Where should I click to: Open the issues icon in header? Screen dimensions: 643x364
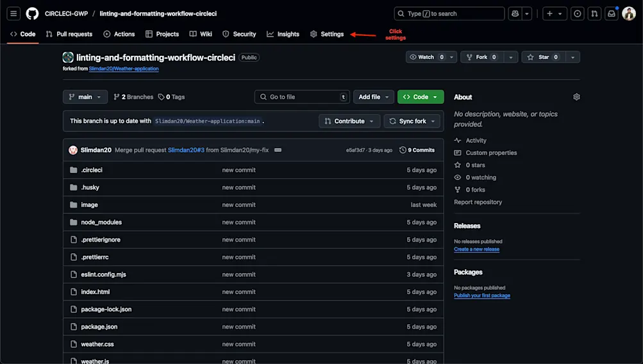(x=578, y=13)
